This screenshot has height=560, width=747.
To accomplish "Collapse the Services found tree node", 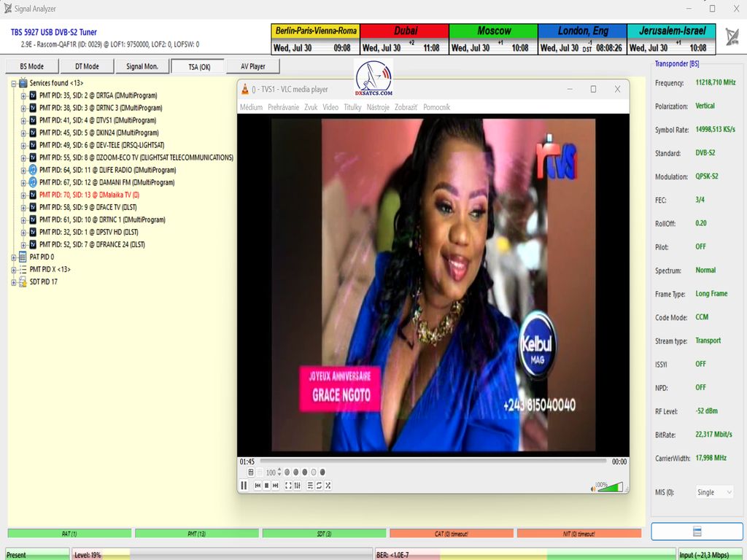I will click(x=13, y=83).
